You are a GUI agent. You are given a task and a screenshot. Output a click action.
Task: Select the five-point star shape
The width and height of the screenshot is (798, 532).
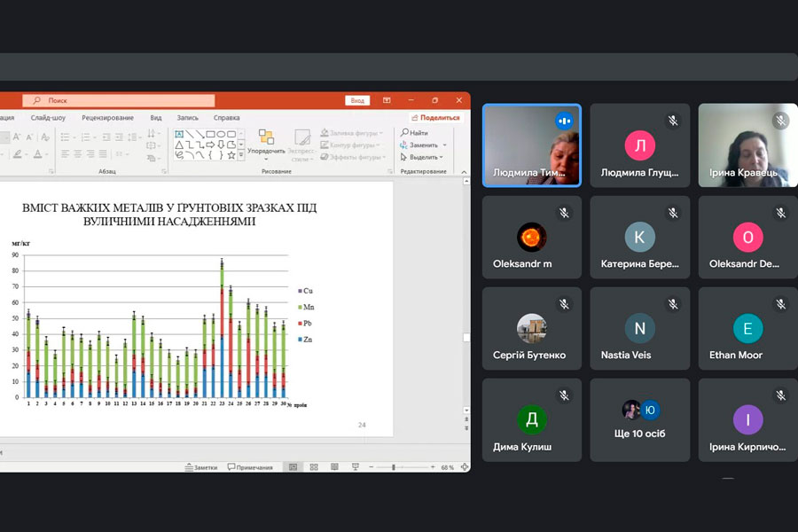[231, 156]
